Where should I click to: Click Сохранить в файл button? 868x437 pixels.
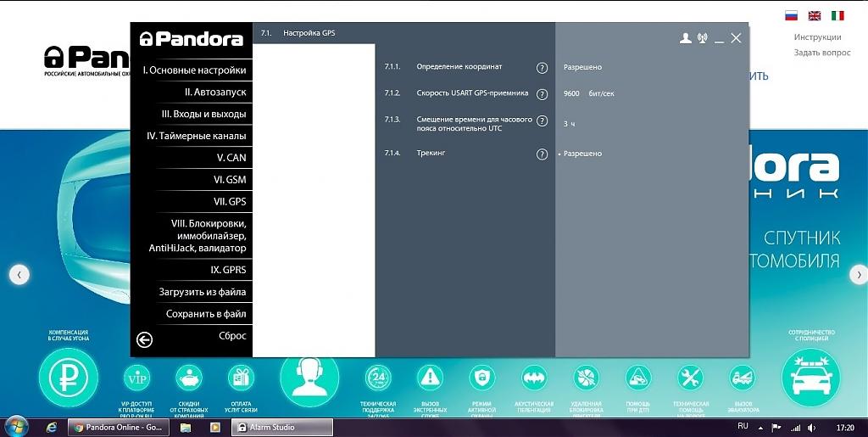[206, 314]
